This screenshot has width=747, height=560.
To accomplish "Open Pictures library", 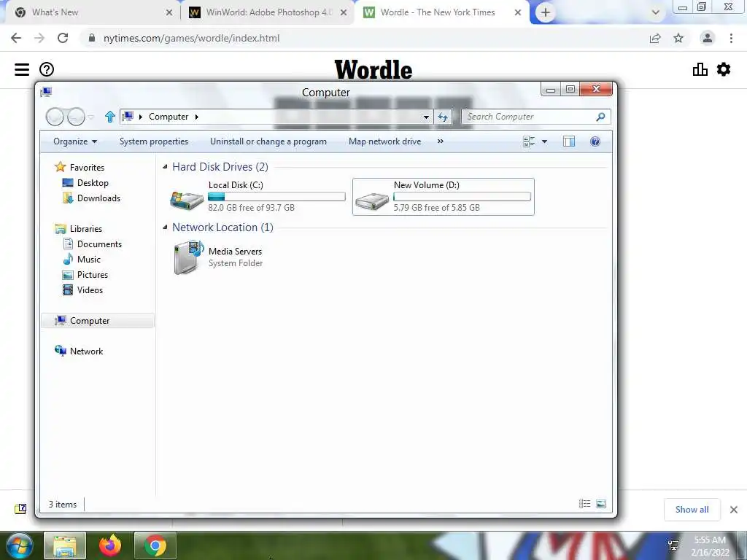I will click(93, 275).
